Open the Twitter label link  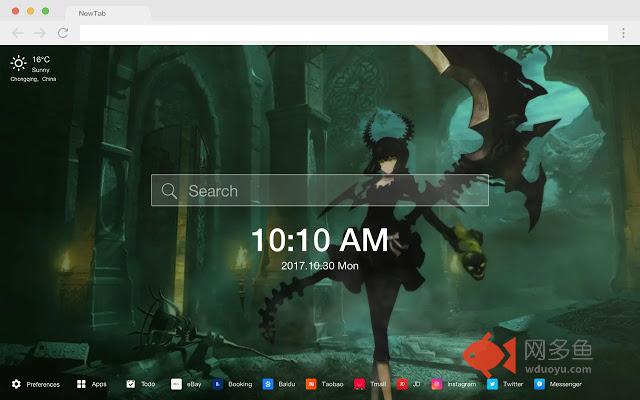513,384
